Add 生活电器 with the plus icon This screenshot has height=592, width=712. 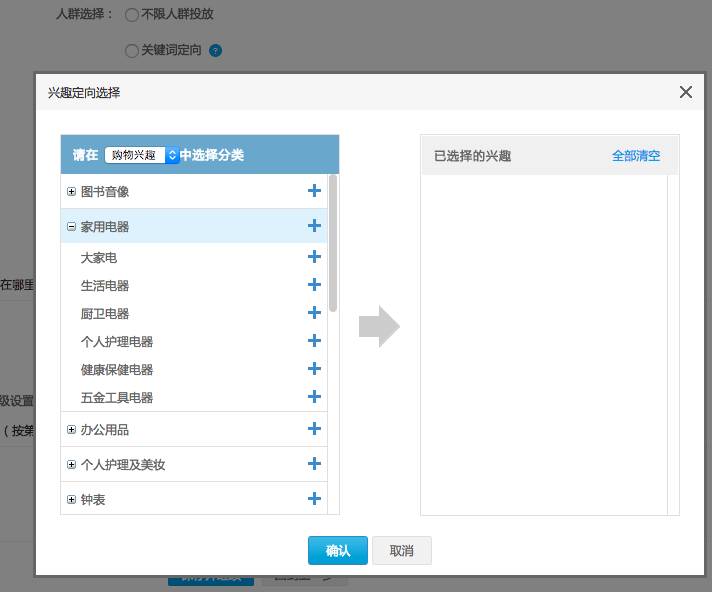pyautogui.click(x=314, y=285)
